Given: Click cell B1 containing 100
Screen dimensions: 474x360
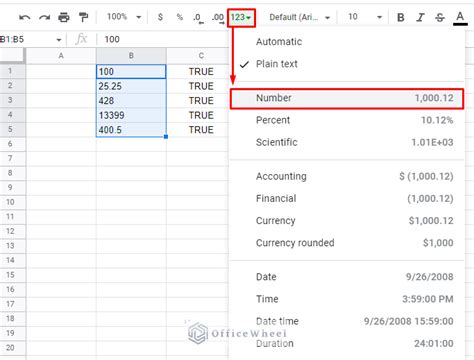Looking at the screenshot, I should click(x=131, y=71).
